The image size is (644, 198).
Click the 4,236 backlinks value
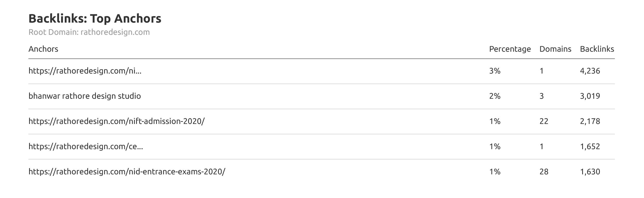click(x=590, y=71)
